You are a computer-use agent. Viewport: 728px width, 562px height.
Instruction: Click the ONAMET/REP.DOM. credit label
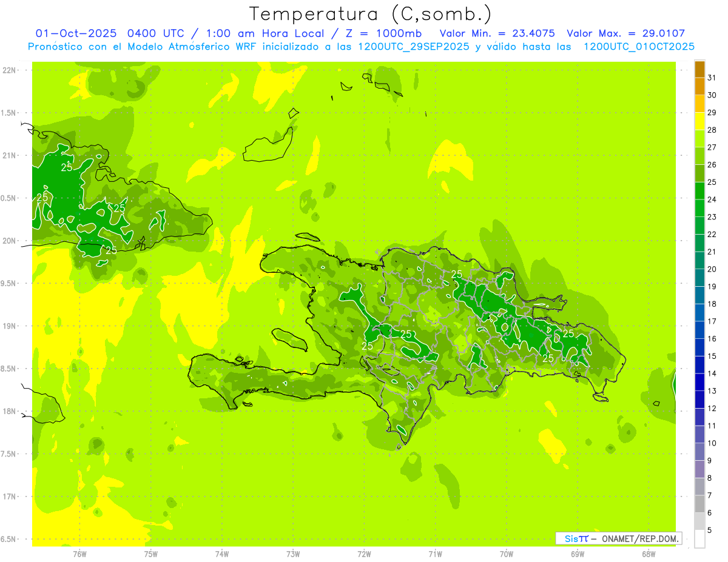(x=639, y=538)
